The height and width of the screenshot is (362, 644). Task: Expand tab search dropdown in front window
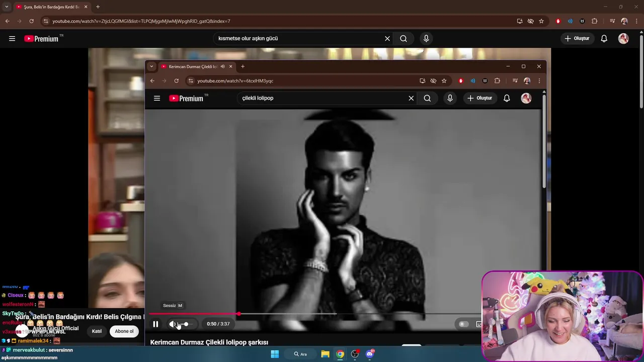click(151, 66)
